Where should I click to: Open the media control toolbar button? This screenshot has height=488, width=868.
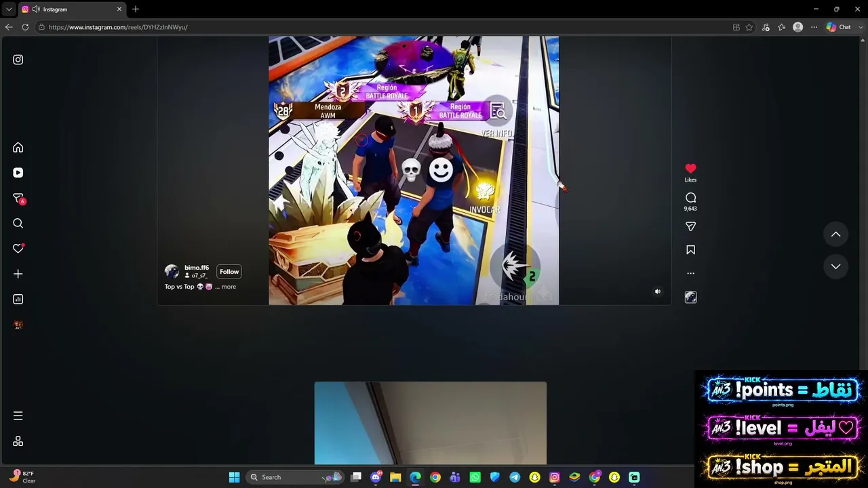pyautogui.click(x=766, y=27)
